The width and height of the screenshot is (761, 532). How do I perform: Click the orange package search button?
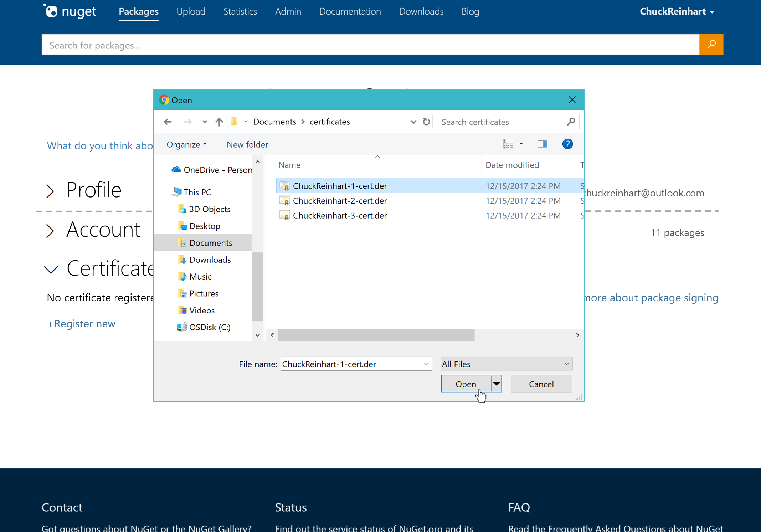[711, 45]
